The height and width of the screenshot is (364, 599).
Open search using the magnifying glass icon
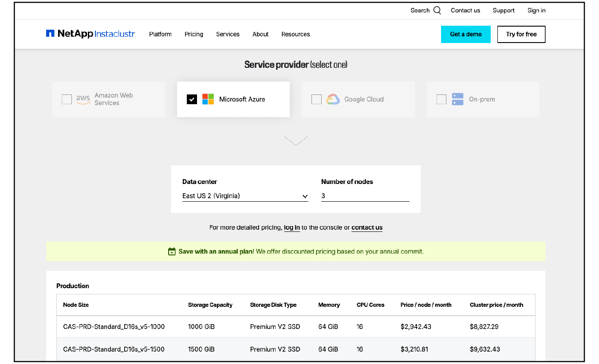(x=437, y=10)
